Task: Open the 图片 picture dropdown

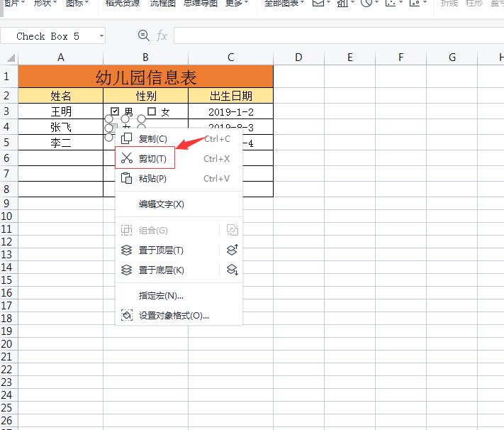Action: pos(14,4)
